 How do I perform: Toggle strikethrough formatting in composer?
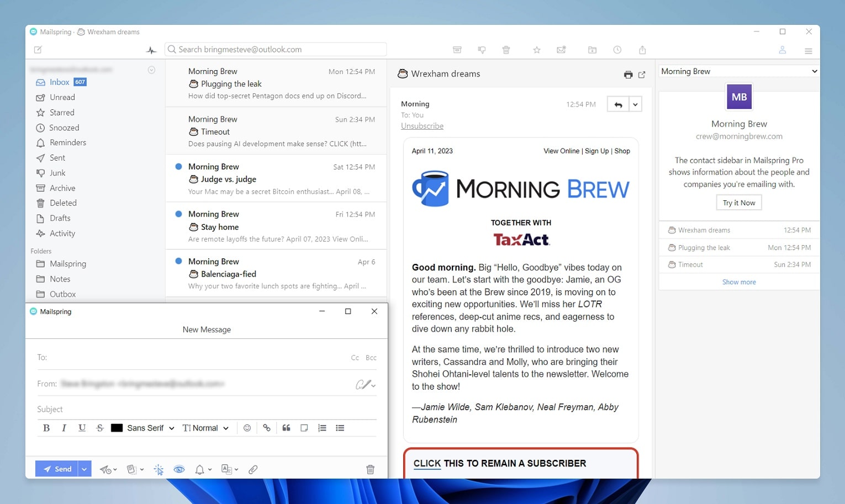(x=100, y=428)
